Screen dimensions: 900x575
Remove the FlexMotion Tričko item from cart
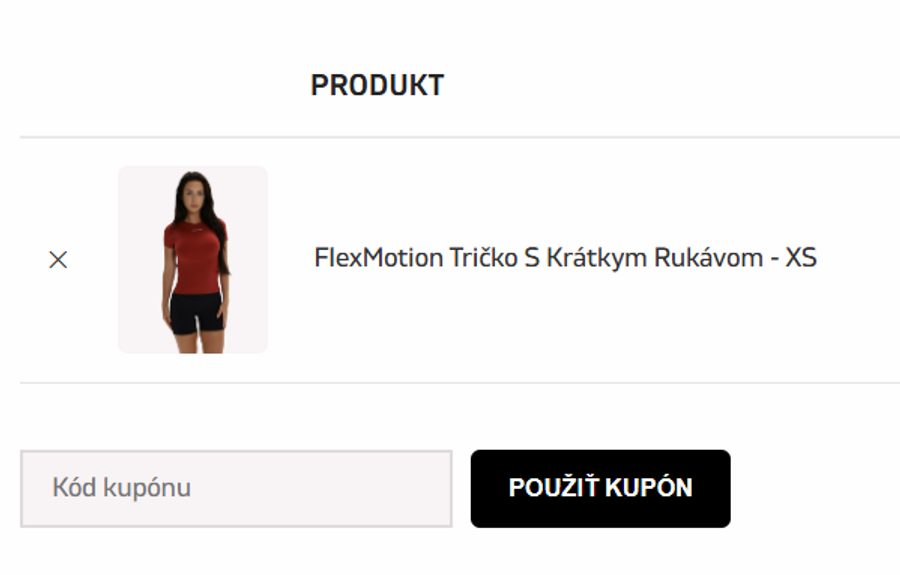tap(58, 260)
